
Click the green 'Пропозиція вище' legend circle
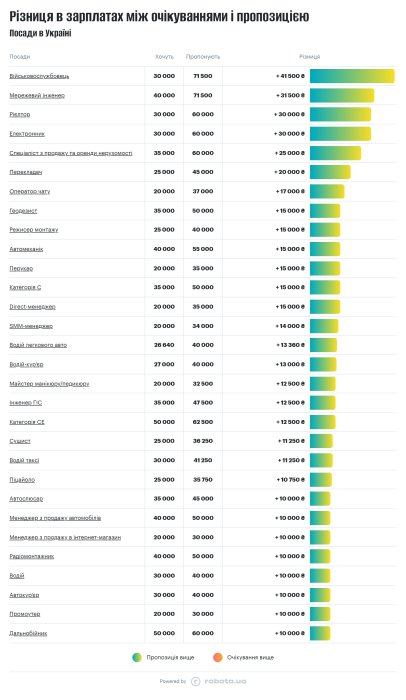point(137,657)
